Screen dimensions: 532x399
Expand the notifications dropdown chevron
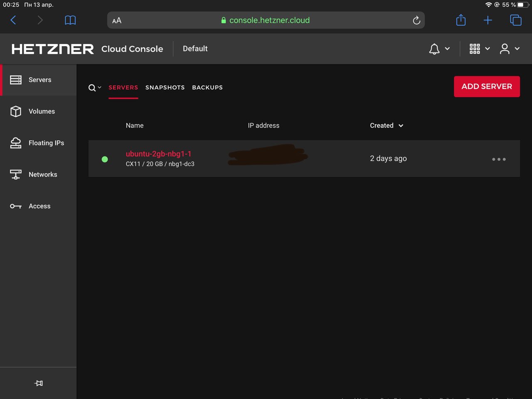pos(448,49)
